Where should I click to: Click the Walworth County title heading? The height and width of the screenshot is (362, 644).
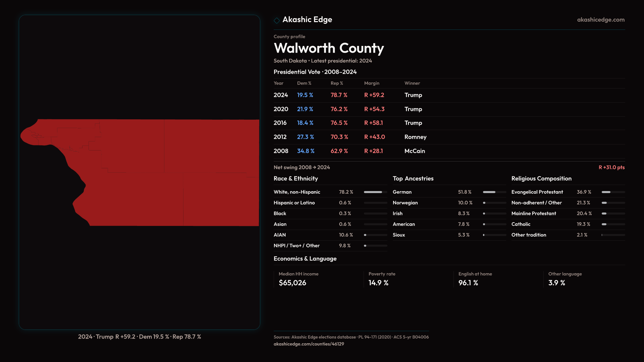click(x=329, y=48)
